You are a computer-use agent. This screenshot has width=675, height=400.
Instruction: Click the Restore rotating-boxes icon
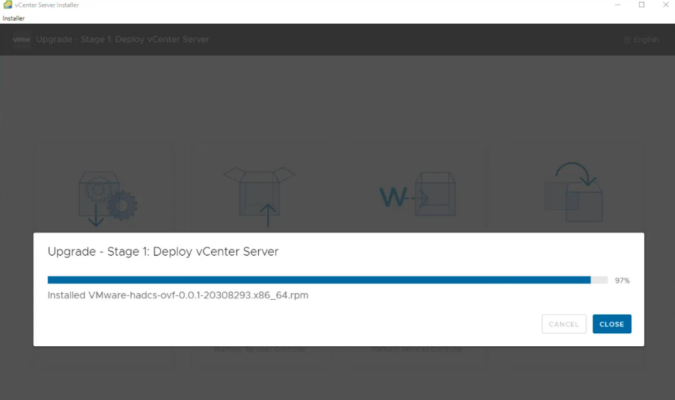573,192
